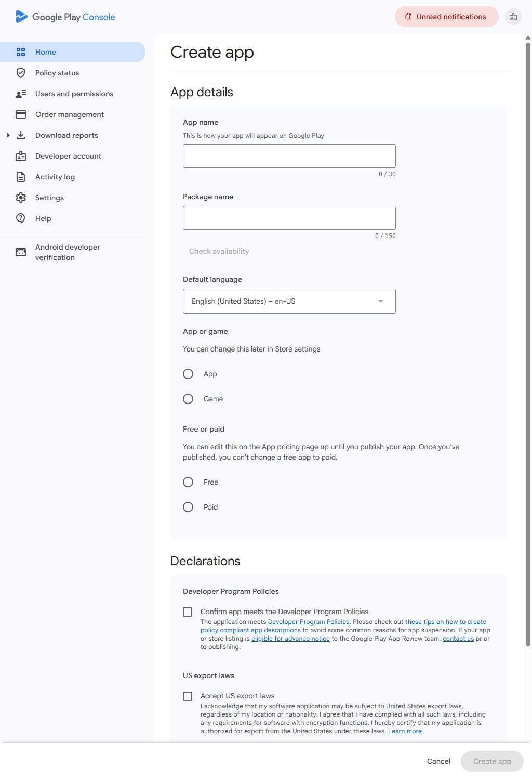
Task: Click the '0 / 150' character counter
Action: [x=385, y=236]
